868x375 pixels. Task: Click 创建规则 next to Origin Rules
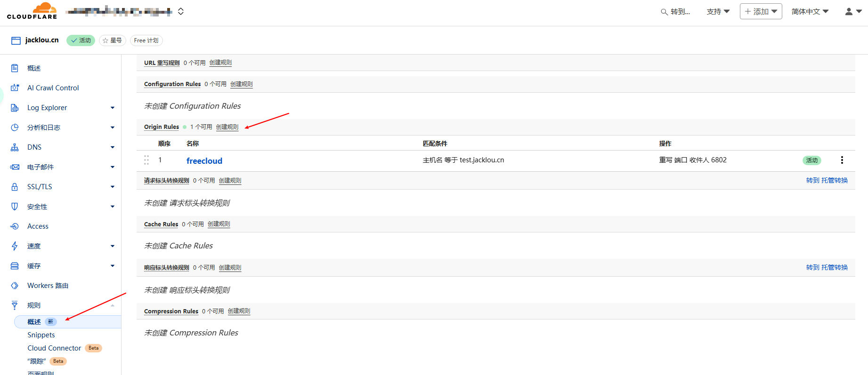(227, 127)
